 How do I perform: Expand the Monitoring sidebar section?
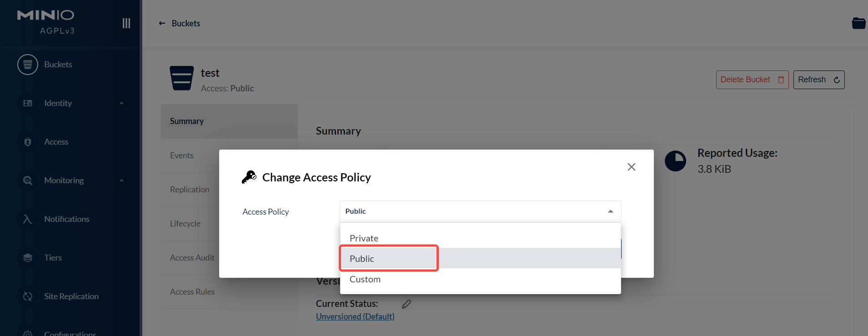(x=121, y=181)
